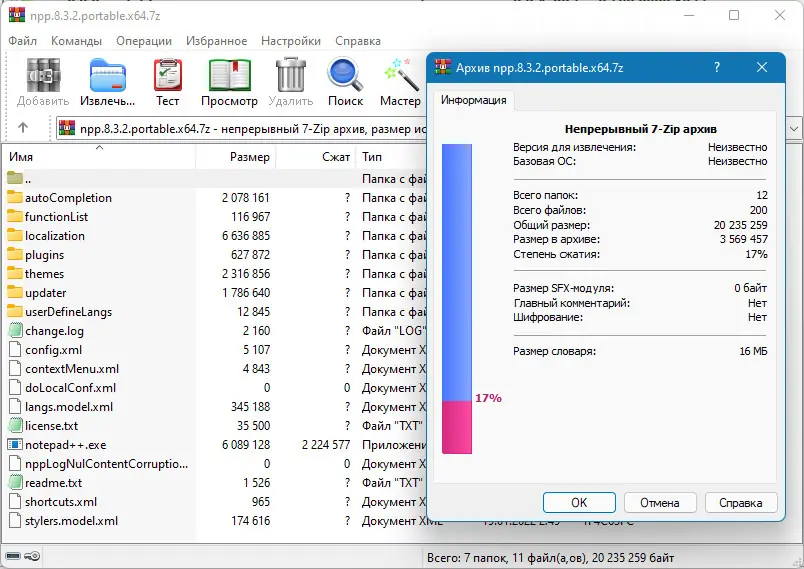Close the archive information dialog
Screen dimensions: 804x569
tap(762, 67)
